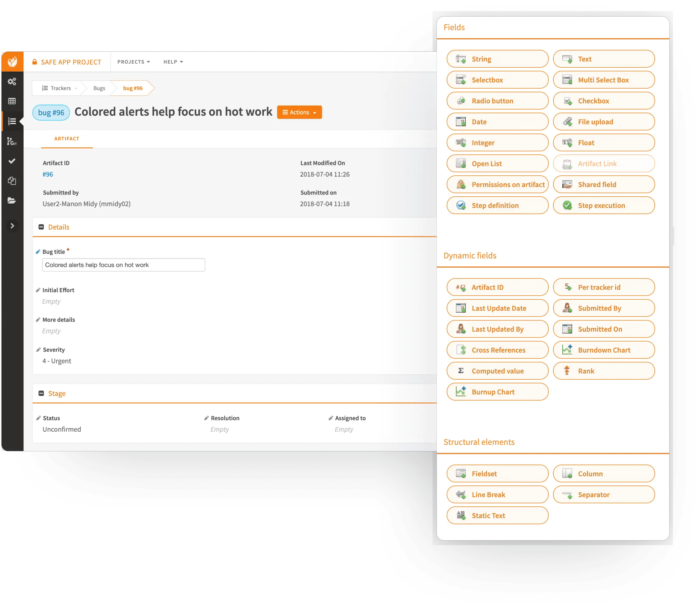This screenshot has width=700, height=607.
Task: Add a Permissions on artifact field
Action: pos(498,185)
